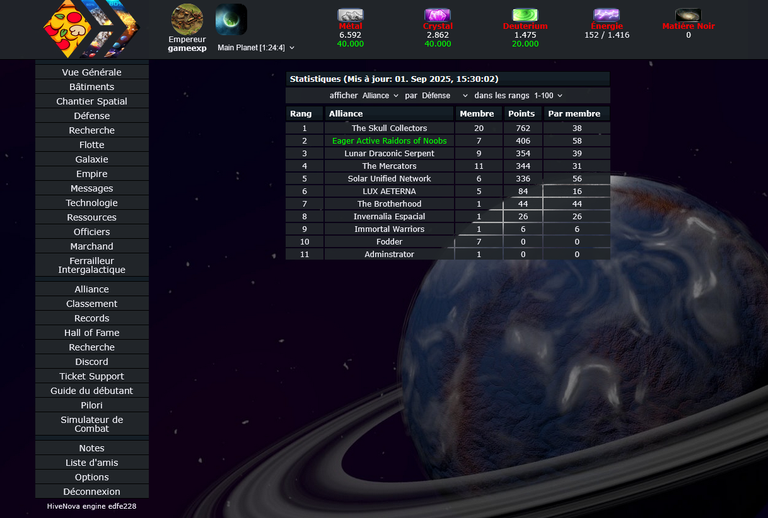This screenshot has height=518, width=768.
Task: Open the Main Planet [1:24:4] dropdown
Action: point(256,47)
